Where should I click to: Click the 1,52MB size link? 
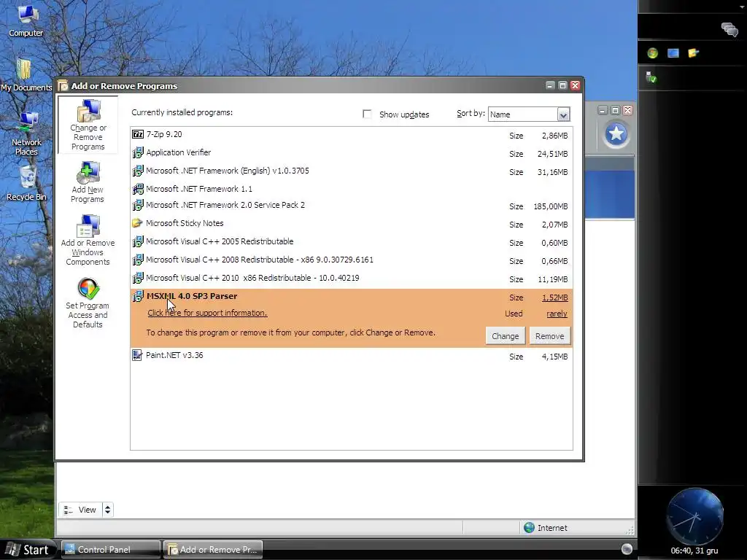click(x=554, y=297)
